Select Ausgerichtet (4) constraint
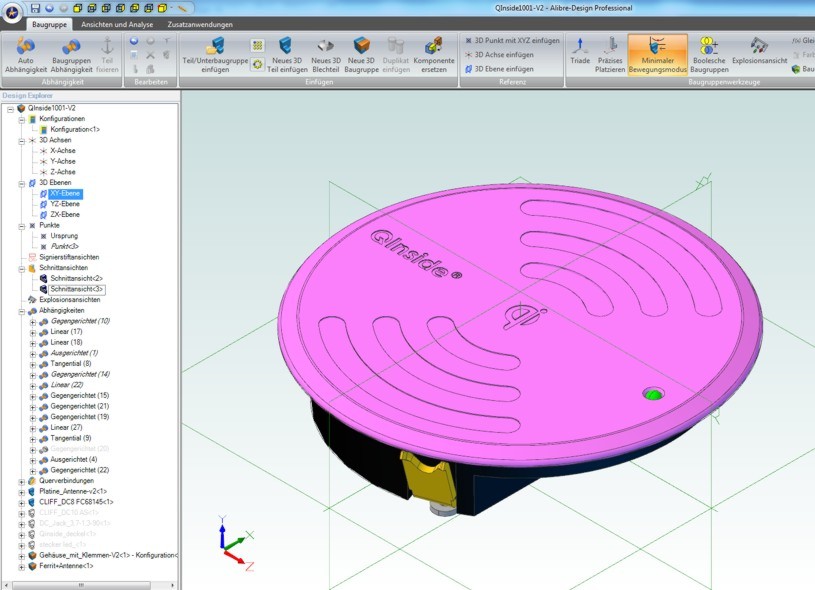The image size is (815, 590). point(73,460)
